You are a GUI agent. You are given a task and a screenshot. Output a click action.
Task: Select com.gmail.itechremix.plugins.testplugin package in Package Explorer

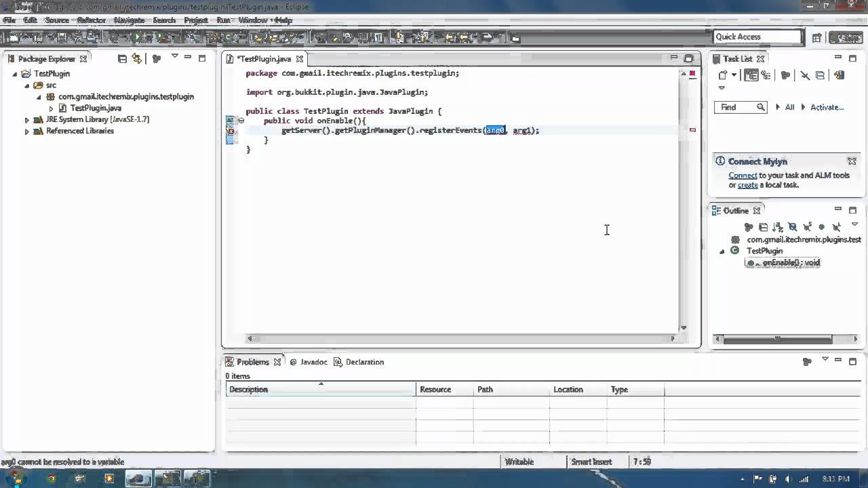[126, 97]
